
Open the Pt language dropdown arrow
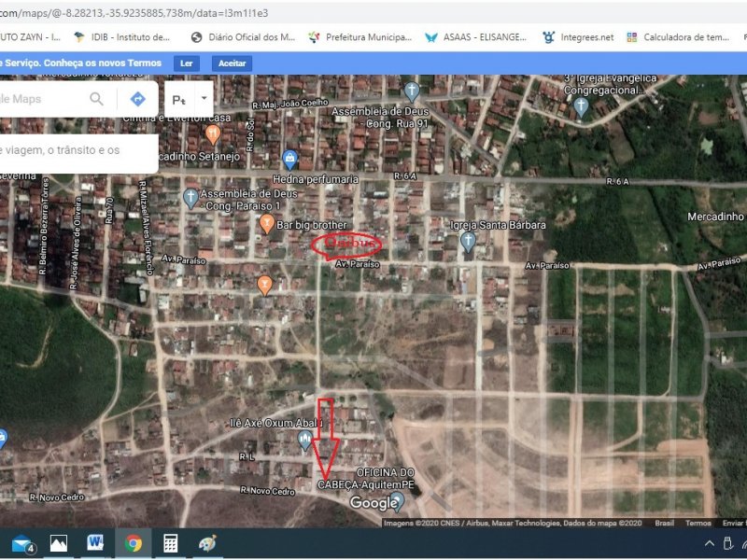click(204, 98)
